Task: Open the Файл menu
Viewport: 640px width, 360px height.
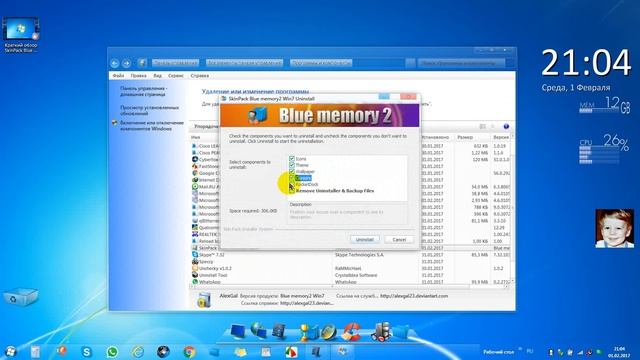Action: pos(118,76)
